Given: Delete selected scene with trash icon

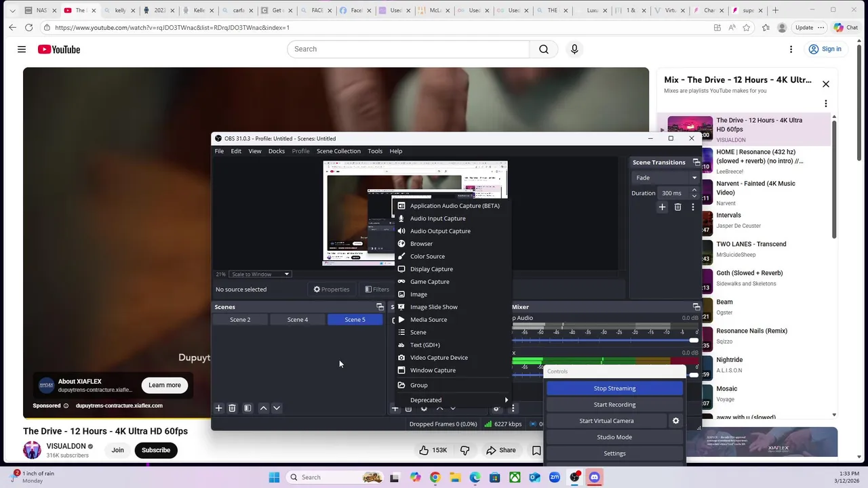Looking at the screenshot, I should pos(232,408).
